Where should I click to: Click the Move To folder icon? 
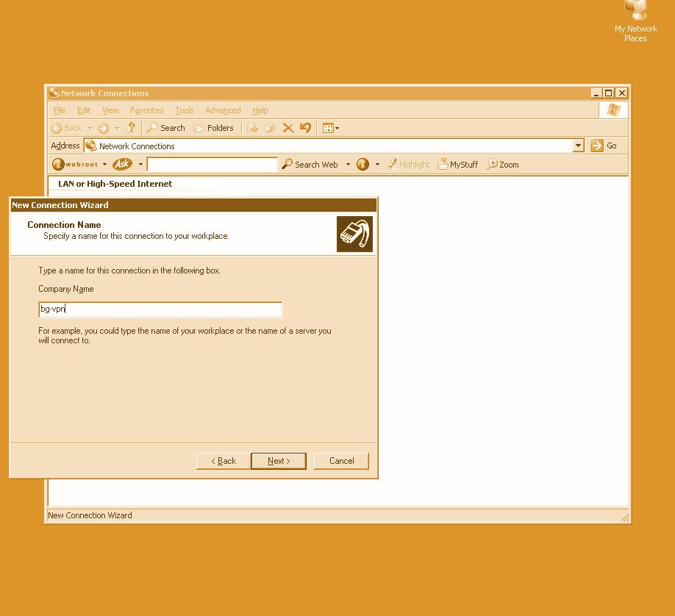(253, 128)
